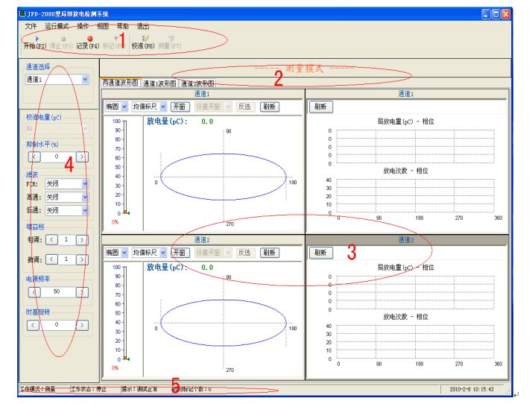Open the 椭圆 display dropdown in 通道1

point(124,107)
